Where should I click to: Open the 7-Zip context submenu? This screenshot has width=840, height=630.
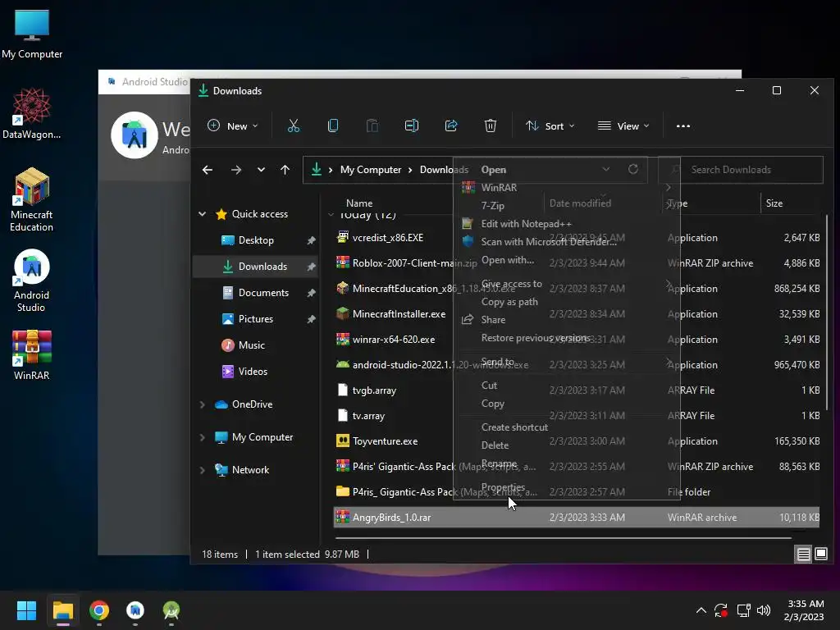tap(567, 206)
